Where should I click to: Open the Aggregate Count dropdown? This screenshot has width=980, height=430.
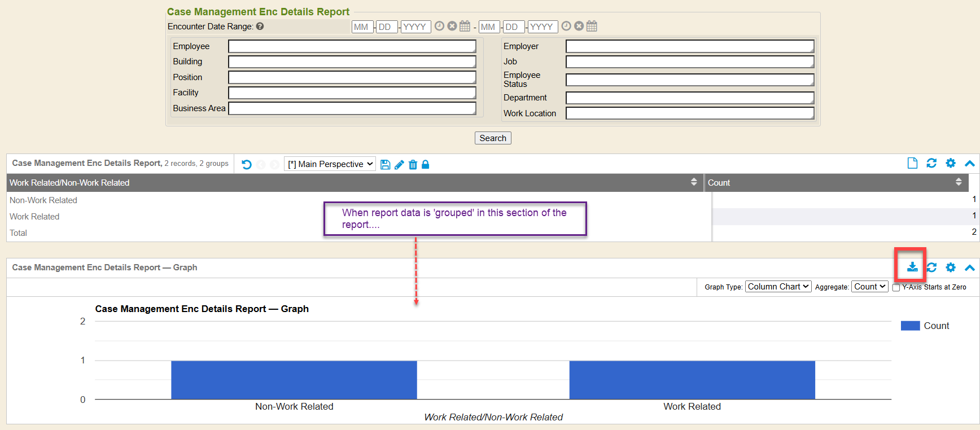point(869,287)
